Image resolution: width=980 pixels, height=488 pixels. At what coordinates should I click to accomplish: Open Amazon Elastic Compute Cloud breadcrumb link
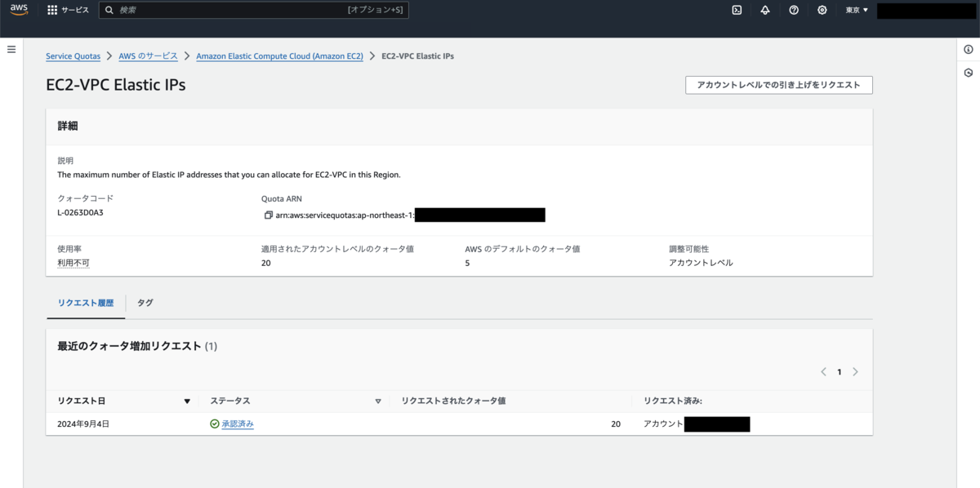tap(280, 56)
